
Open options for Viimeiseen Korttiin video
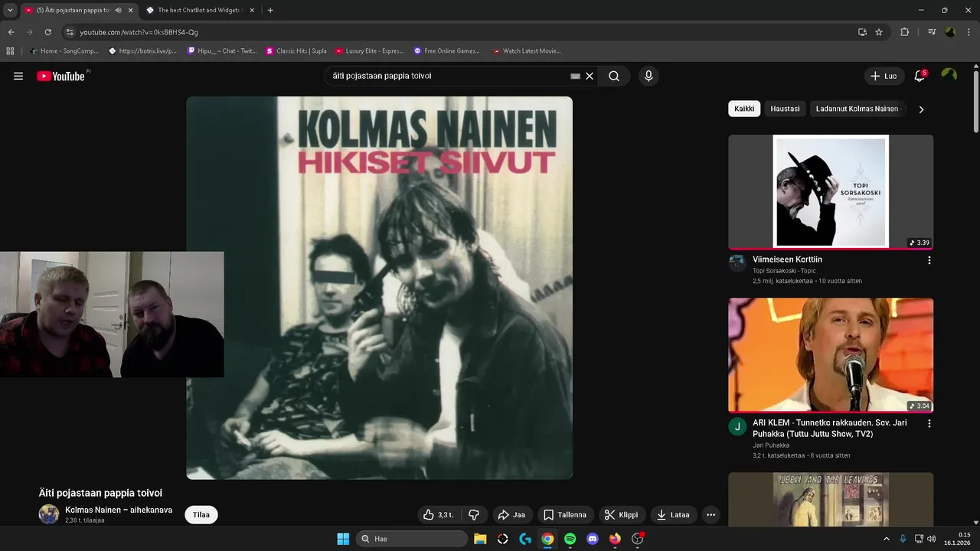[x=929, y=260]
